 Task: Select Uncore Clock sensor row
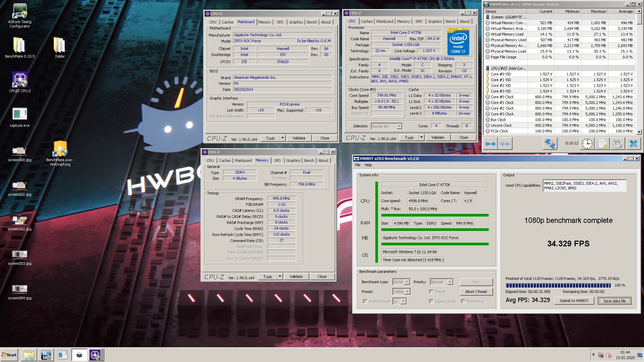pyautogui.click(x=559, y=125)
